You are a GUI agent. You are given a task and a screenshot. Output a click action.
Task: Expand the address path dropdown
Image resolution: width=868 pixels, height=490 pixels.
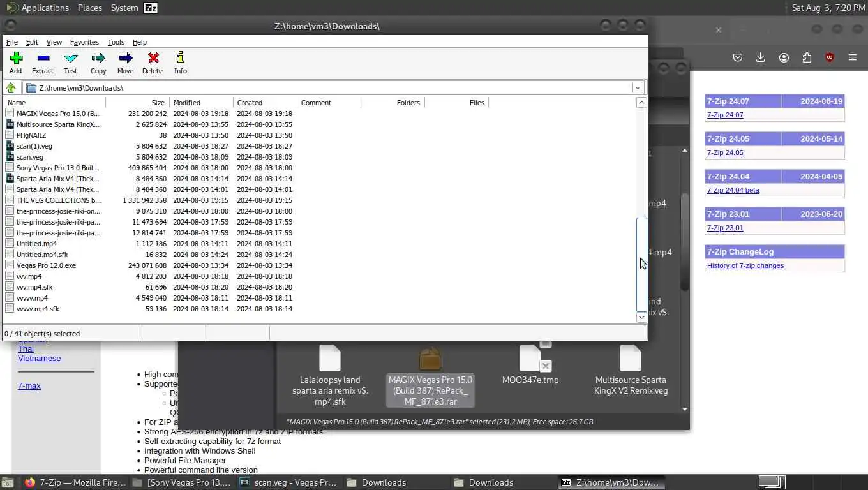[637, 87]
